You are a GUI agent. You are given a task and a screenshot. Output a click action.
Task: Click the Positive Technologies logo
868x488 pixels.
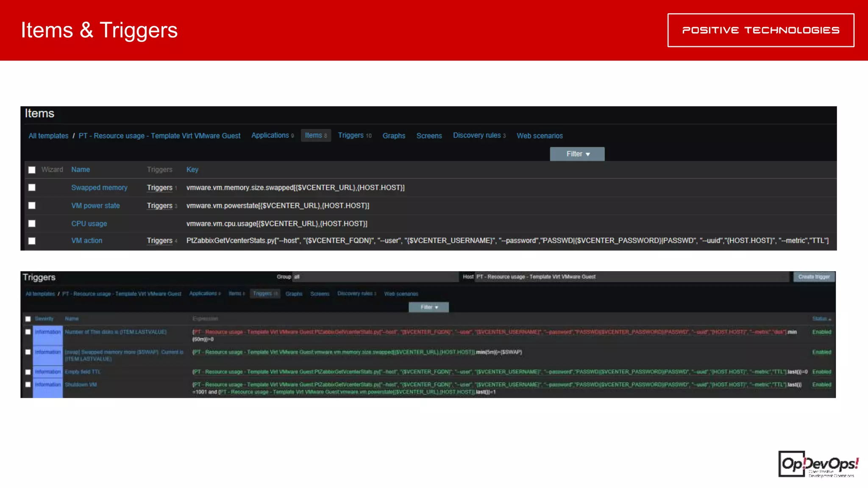coord(760,30)
